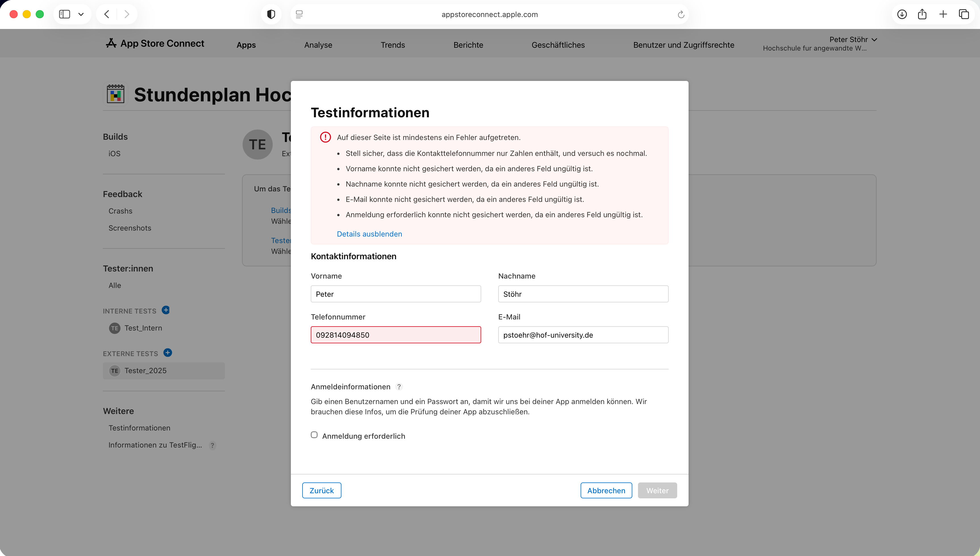Select the E-Mail text field

point(583,335)
